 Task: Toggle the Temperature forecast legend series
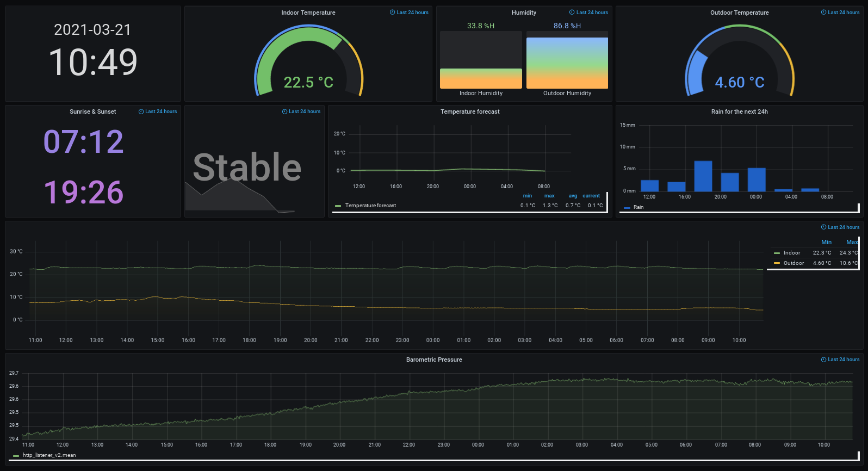(x=370, y=206)
